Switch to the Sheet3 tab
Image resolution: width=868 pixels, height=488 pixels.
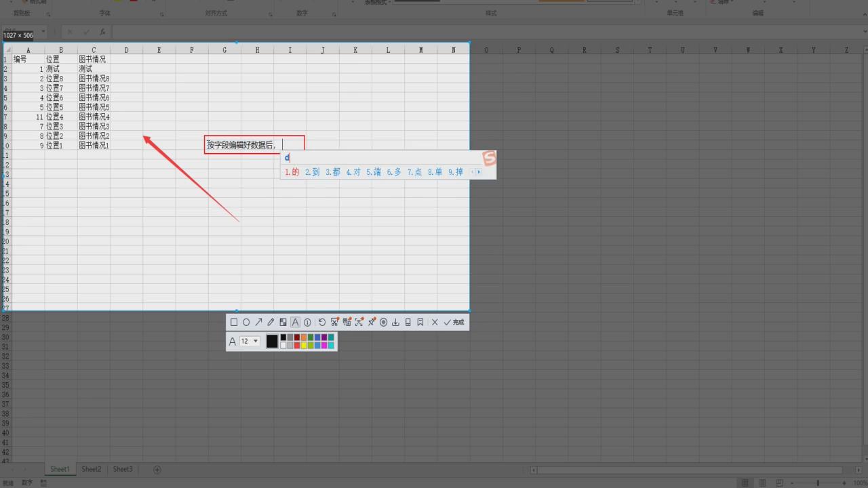(x=123, y=469)
